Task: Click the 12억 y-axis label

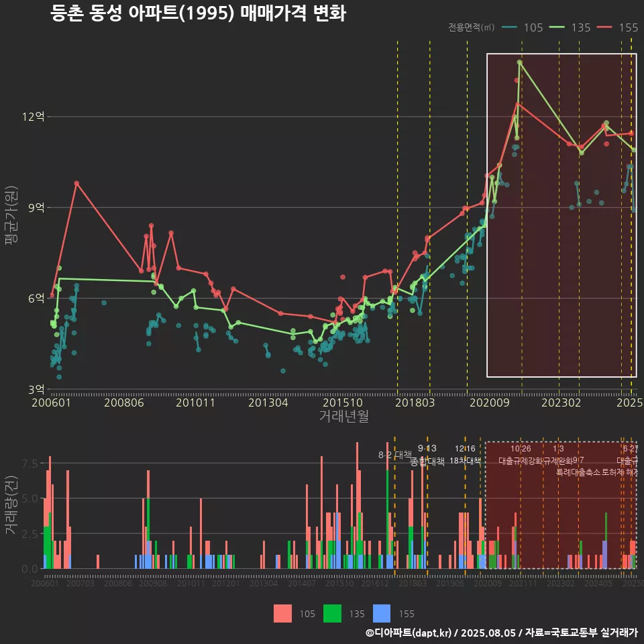Action: click(x=34, y=117)
